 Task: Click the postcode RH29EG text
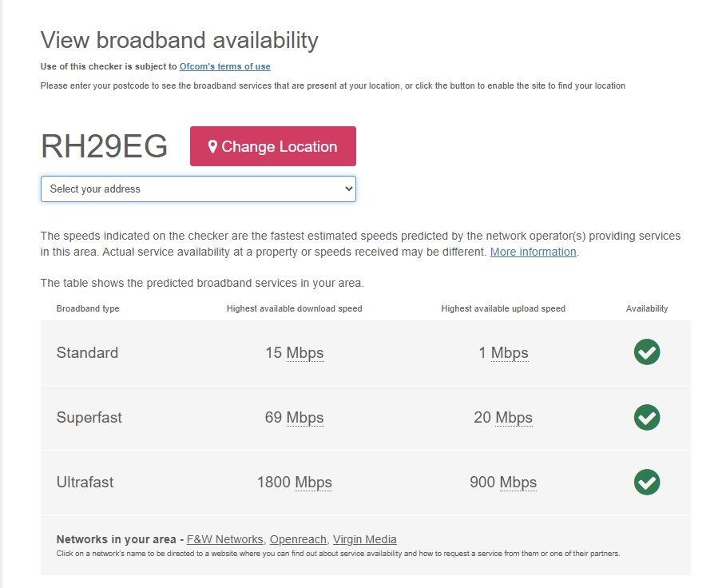click(104, 146)
